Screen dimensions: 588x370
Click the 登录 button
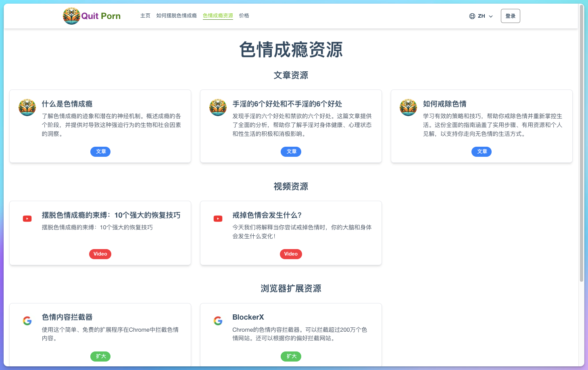pos(510,16)
